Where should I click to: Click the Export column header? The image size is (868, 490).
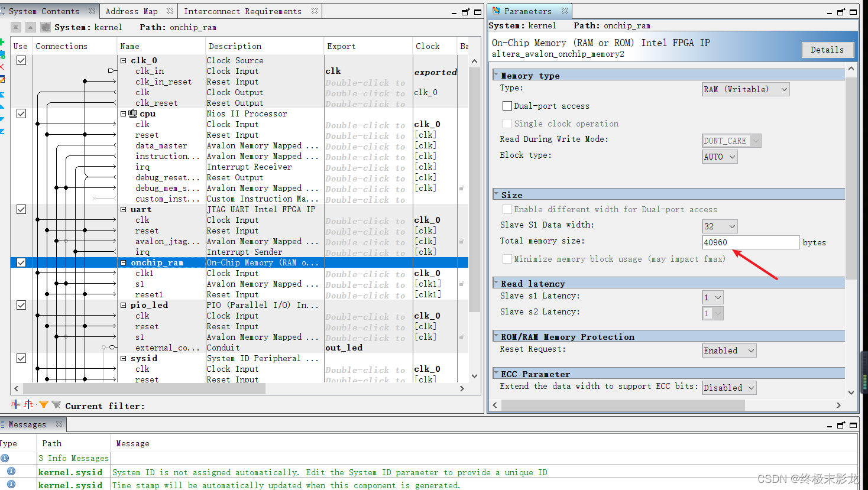coord(368,46)
